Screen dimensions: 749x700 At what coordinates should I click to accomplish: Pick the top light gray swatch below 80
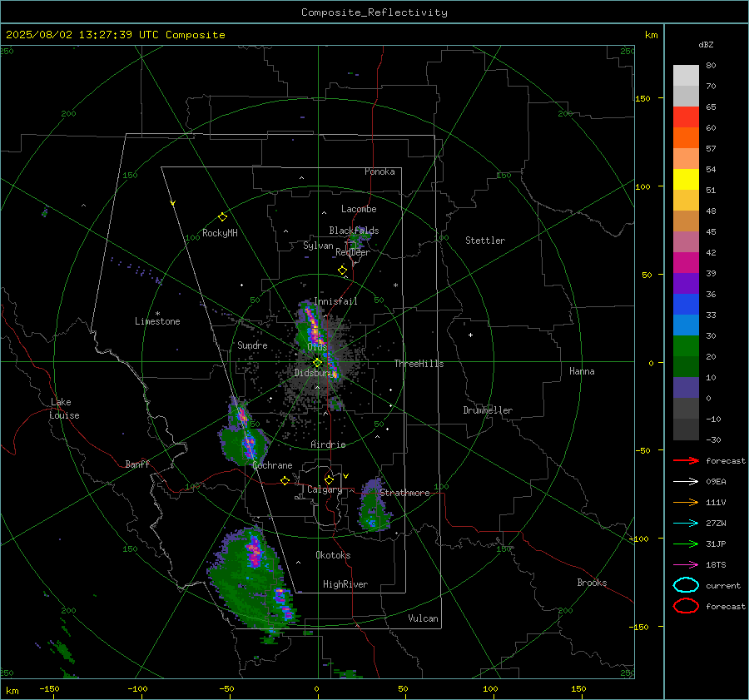pyautogui.click(x=686, y=75)
